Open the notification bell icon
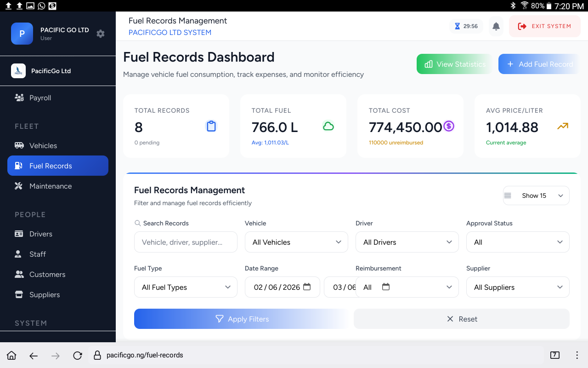 [496, 26]
